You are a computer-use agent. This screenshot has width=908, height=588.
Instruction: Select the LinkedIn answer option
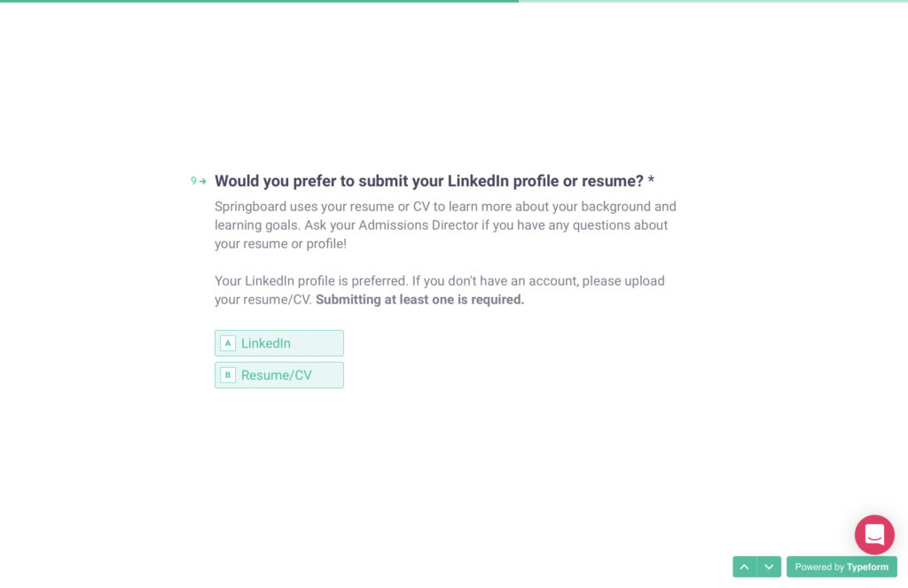(x=278, y=343)
